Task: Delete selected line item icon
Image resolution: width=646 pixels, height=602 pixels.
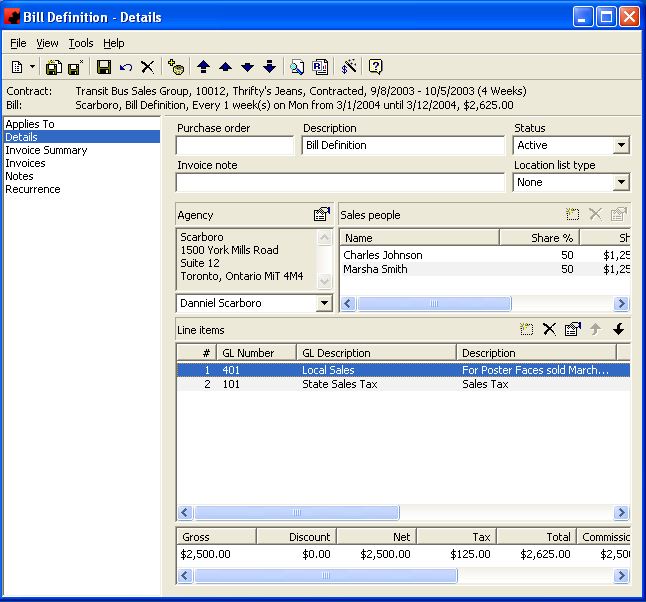Action: click(549, 329)
